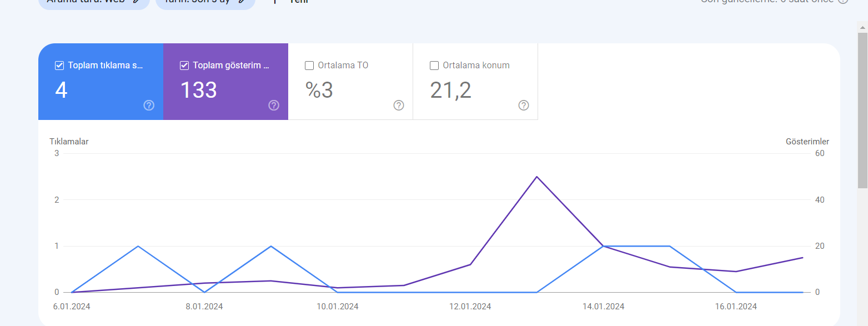Click impressions peak point on 13.01.2024
The image size is (868, 326).
[536, 177]
